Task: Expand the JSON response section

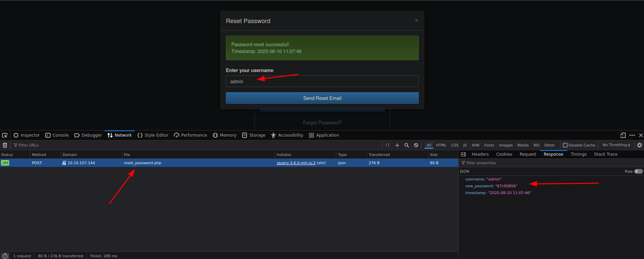Action: [x=464, y=171]
